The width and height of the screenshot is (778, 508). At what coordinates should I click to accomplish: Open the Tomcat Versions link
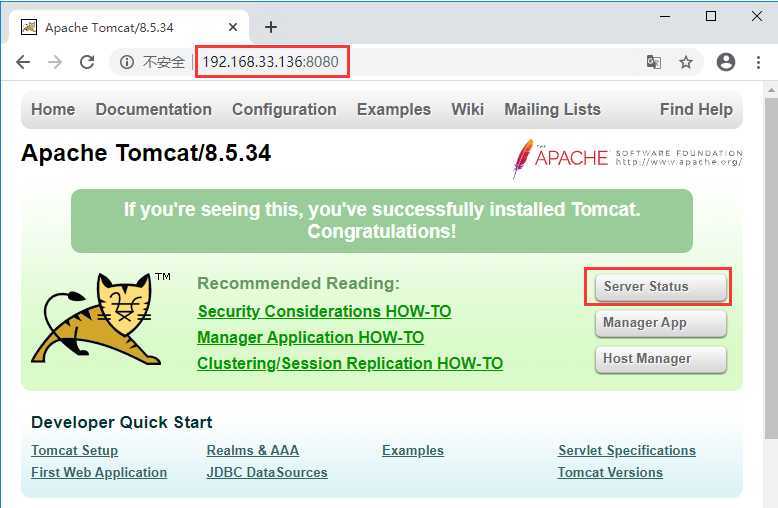(610, 472)
